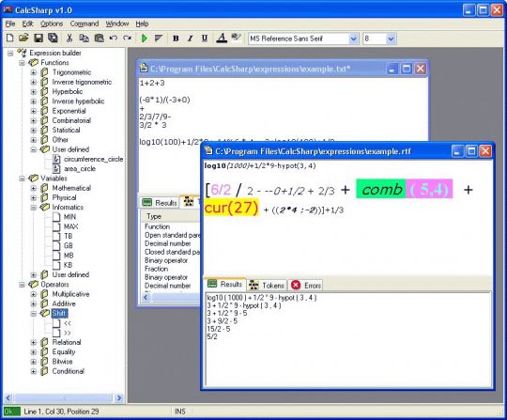Select the MIN variable item
Viewport: 507px width, 420px height.
point(69,217)
